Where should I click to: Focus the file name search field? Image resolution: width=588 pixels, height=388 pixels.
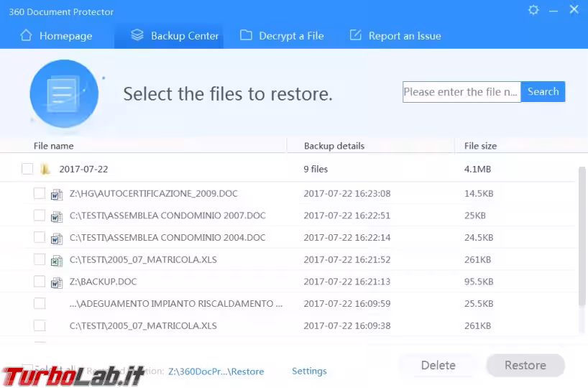[461, 92]
